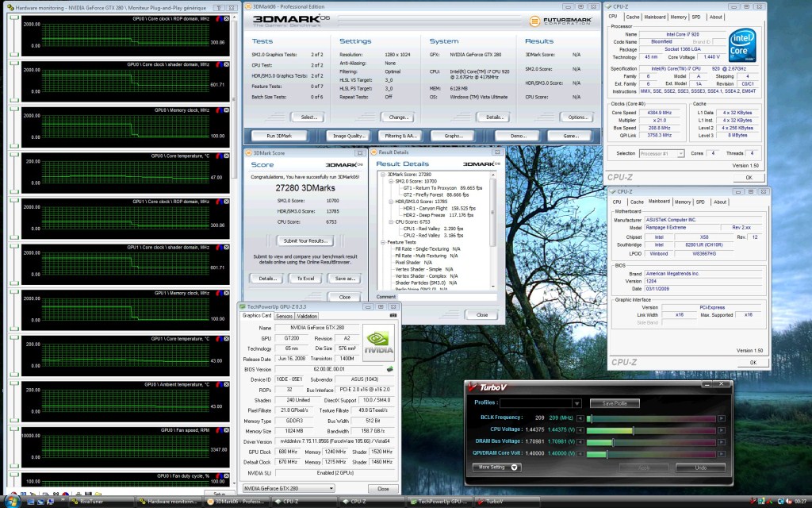Click Submit Your Results button
Screen dimensions: 812x508
(x=305, y=241)
